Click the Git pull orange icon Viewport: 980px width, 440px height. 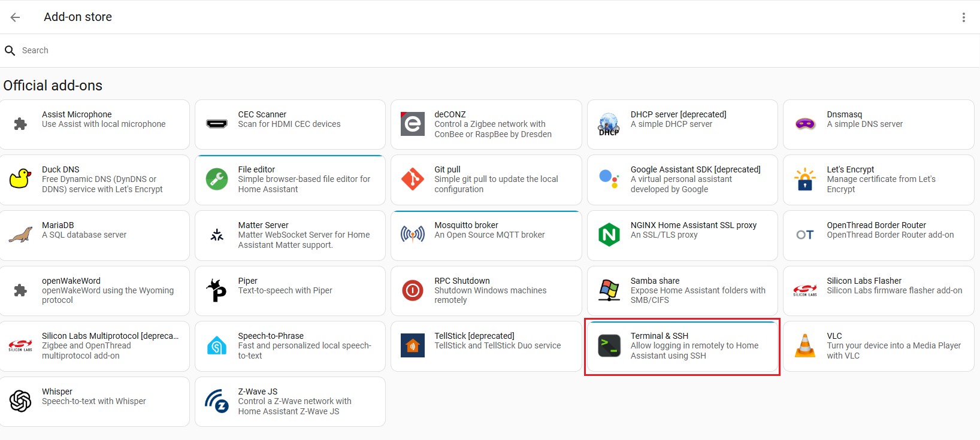pos(413,179)
